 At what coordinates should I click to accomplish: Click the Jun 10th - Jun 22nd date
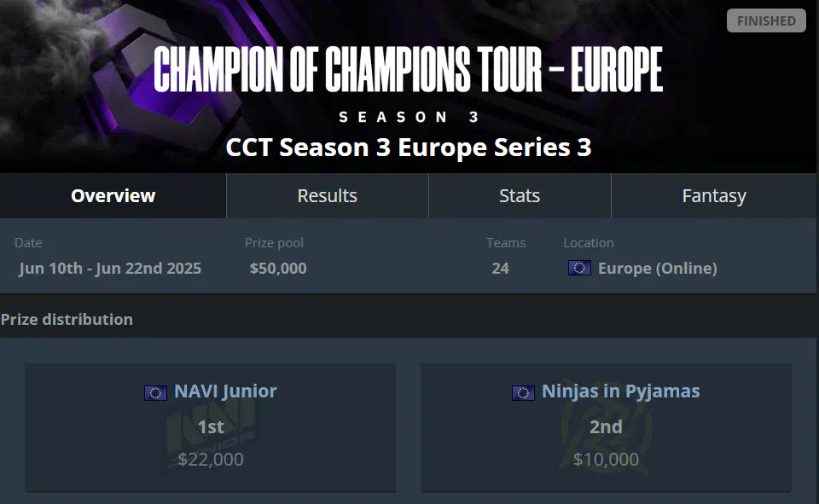(x=110, y=269)
